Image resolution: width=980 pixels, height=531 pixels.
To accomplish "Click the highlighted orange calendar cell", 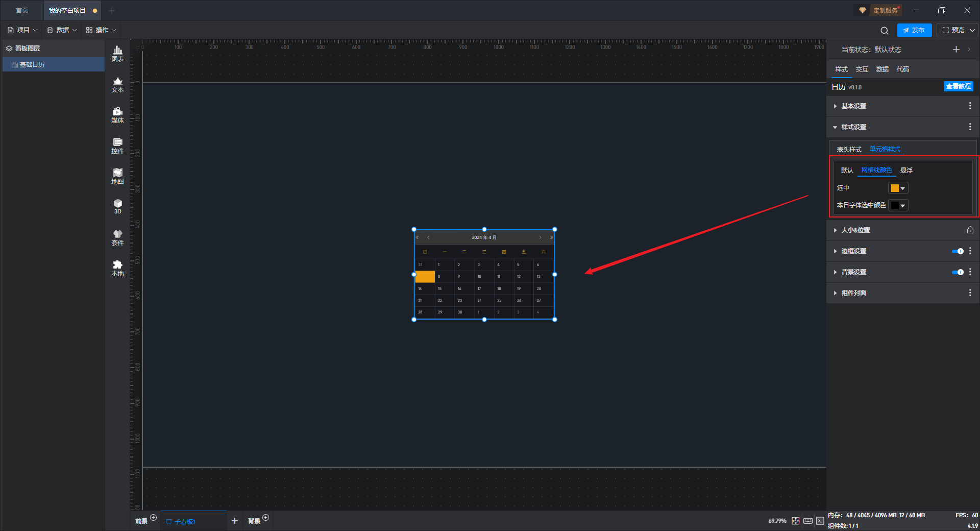I will pyautogui.click(x=425, y=277).
